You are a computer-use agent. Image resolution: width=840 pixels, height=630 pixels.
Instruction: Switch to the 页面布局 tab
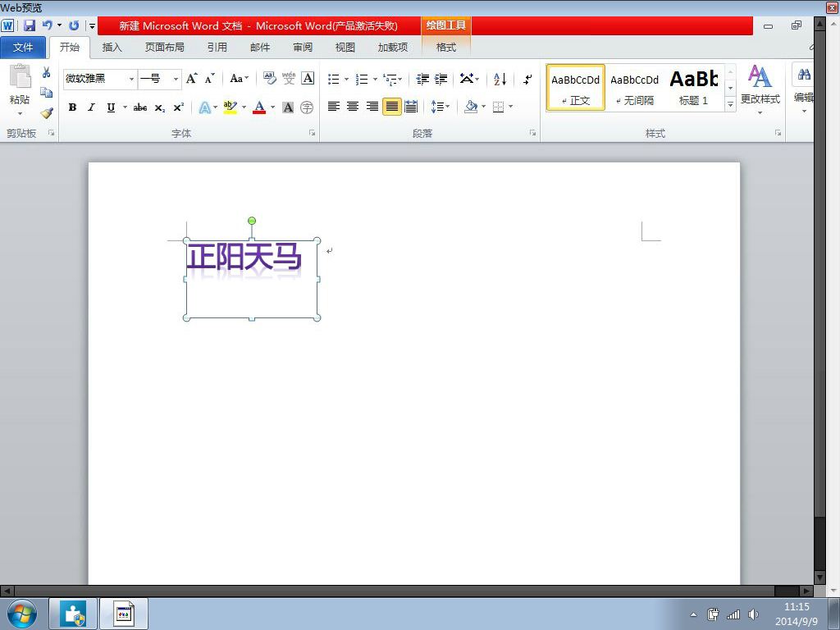point(164,47)
